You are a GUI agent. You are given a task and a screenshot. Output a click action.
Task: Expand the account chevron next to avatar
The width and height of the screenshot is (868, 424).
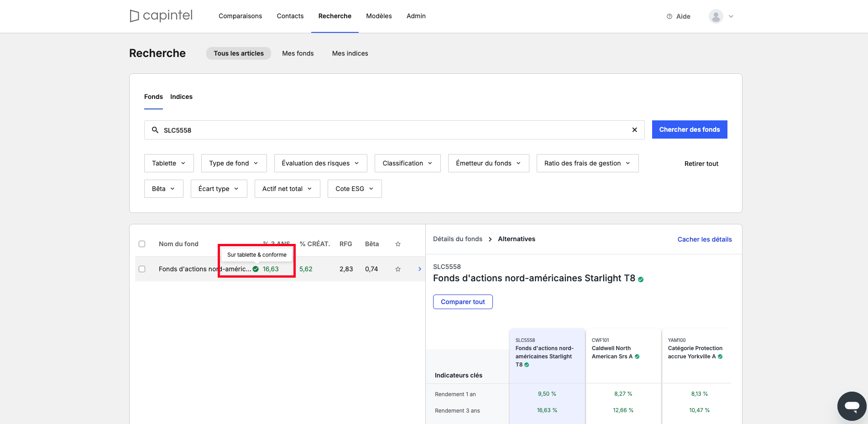tap(731, 16)
